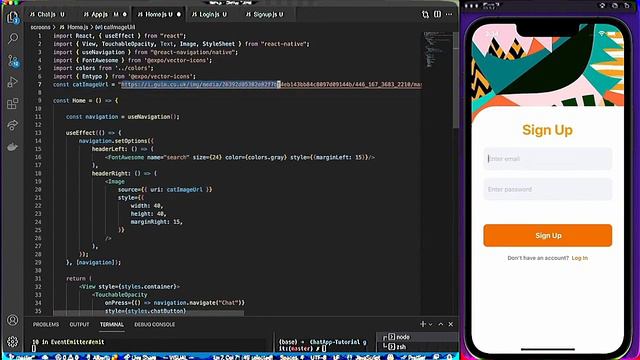640x360 pixels.
Task: Click 'navigation.navigate("Chat")' on line 34
Action: tap(199, 303)
